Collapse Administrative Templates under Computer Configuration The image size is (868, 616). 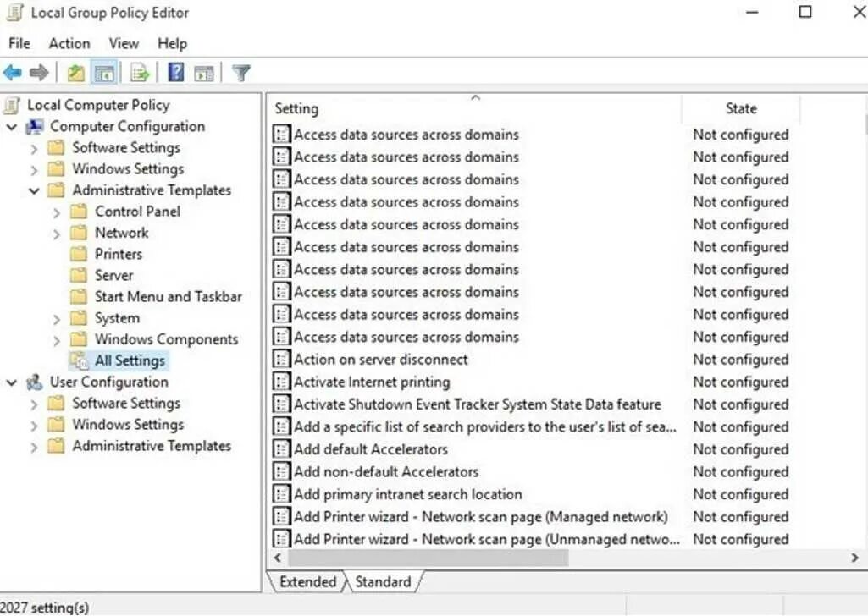click(34, 191)
